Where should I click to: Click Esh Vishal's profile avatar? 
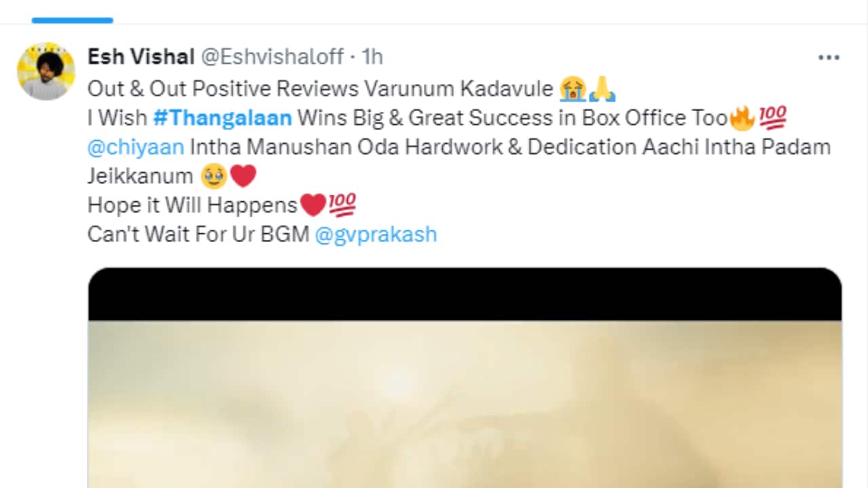[46, 71]
